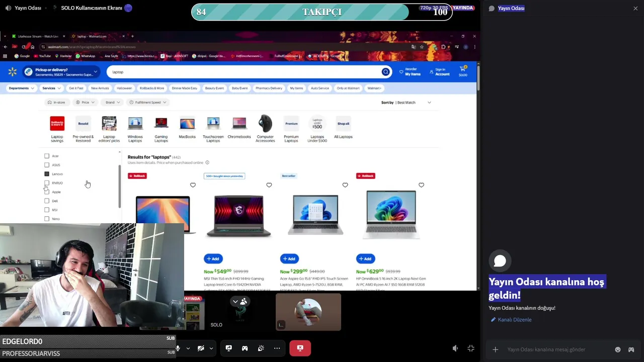
Task: Uncheck the Lenovo brand checkbox
Action: click(47, 174)
